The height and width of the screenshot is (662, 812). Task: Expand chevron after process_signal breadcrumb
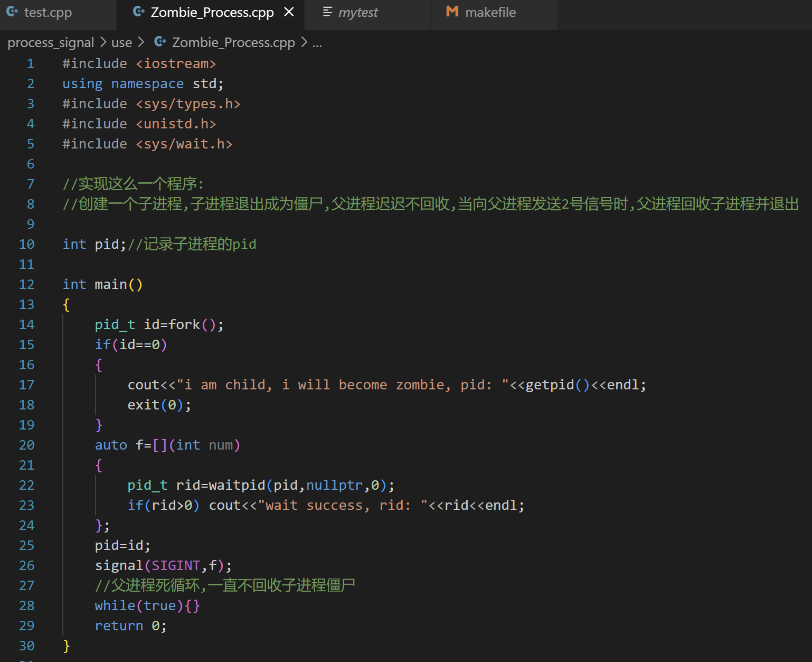click(x=103, y=42)
